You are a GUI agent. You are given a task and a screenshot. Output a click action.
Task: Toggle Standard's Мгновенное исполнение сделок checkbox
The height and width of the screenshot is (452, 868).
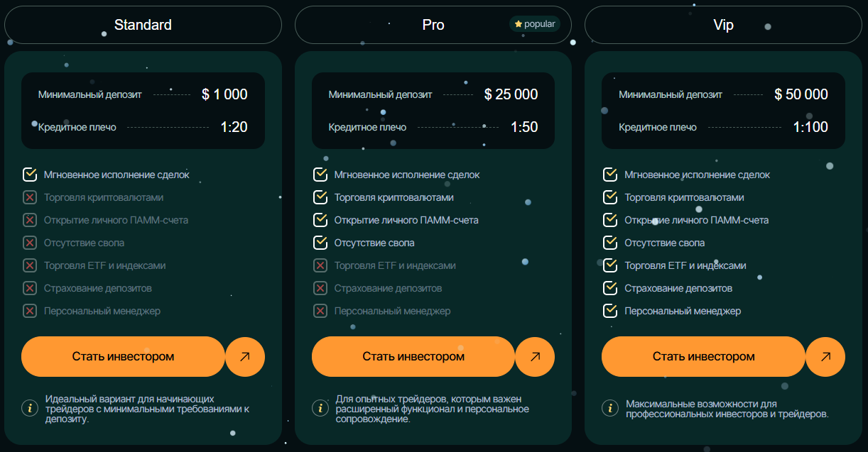[30, 175]
